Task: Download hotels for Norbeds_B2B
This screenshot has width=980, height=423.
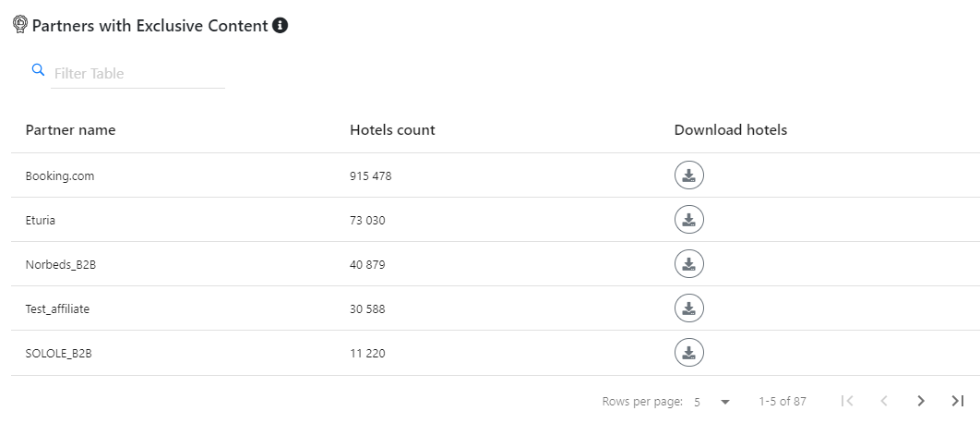Action: coord(688,264)
